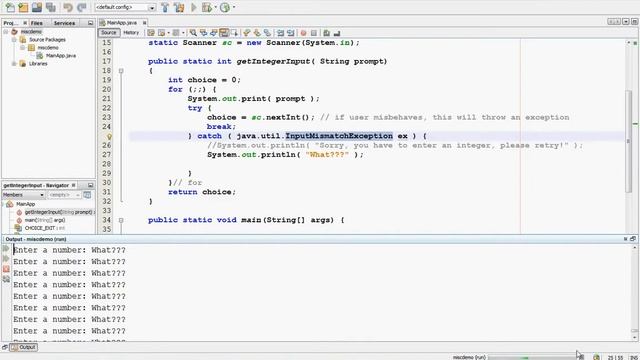640x360 pixels.
Task: Select Libraries in project tree
Action: pos(38,64)
